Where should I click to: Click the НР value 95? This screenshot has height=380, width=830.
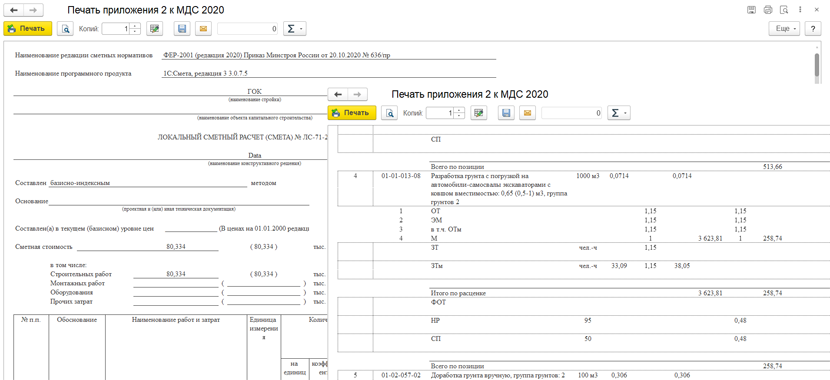point(588,320)
